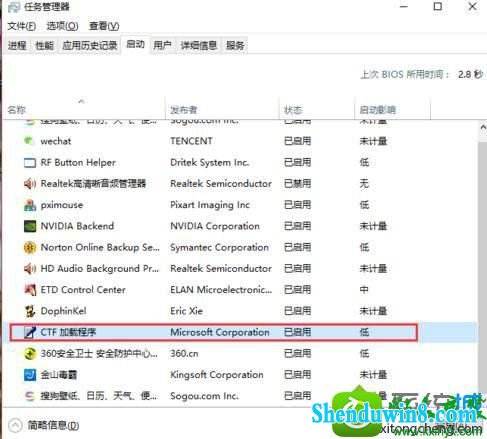This screenshot has height=439, width=487.
Task: Click the Sogou icon in the bottom row
Action: pyautogui.click(x=30, y=396)
